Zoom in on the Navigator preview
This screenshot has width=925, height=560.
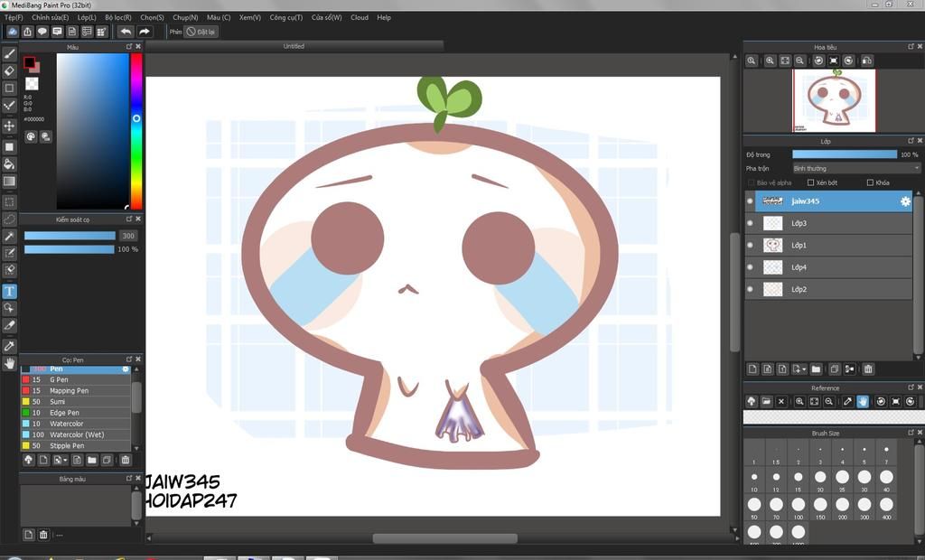770,61
